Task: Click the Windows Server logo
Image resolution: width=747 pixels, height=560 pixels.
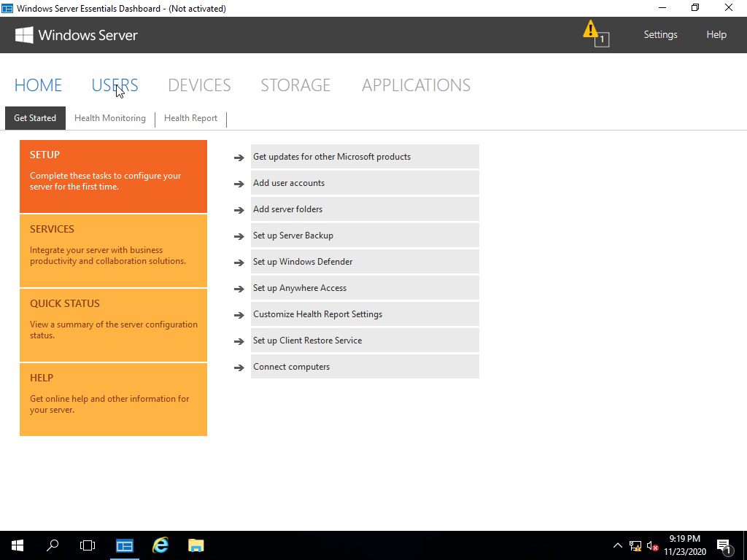Action: click(x=76, y=35)
